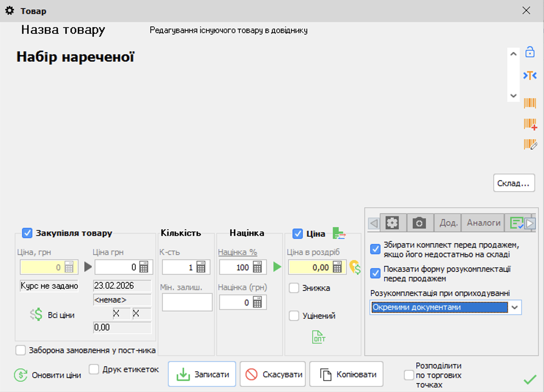Click the green arrow after markup percent
Viewport: 544px width, 392px height.
[277, 267]
